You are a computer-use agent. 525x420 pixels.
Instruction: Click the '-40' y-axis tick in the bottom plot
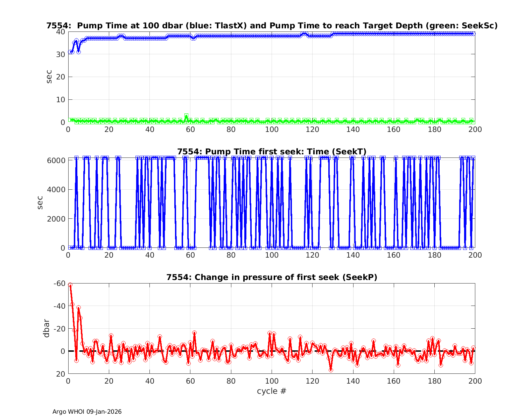[x=59, y=306]
